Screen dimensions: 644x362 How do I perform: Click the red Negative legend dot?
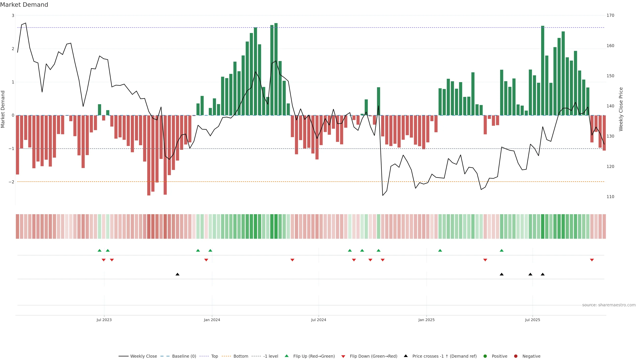[516, 356]
